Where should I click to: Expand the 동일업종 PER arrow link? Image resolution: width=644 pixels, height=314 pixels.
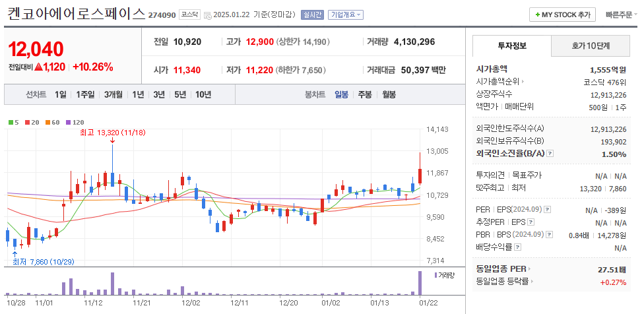coord(529,269)
